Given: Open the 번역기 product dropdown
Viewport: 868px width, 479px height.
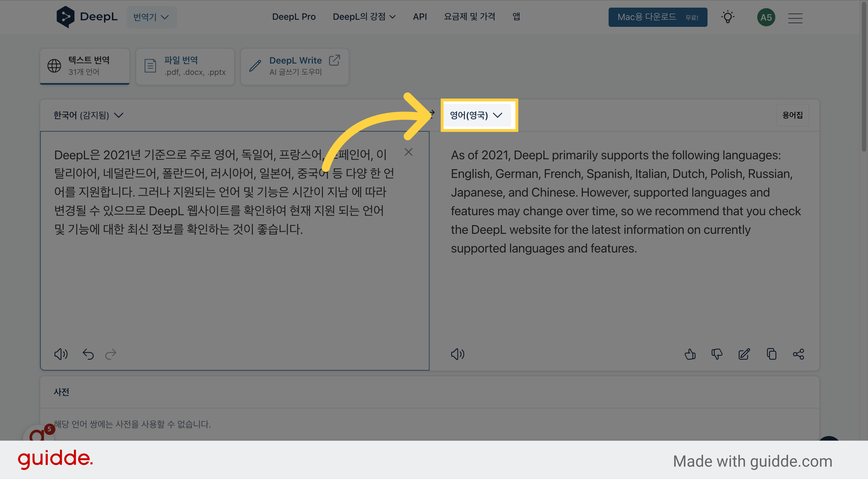Looking at the screenshot, I should tap(151, 17).
